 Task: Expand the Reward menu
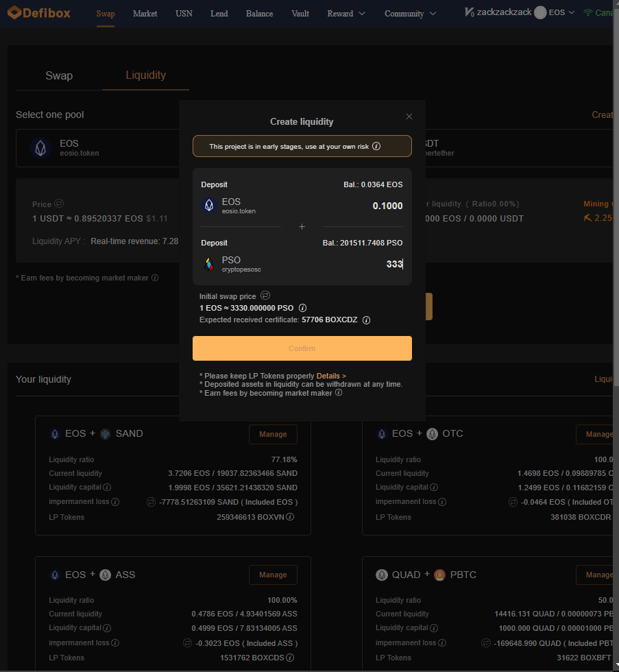click(x=346, y=14)
